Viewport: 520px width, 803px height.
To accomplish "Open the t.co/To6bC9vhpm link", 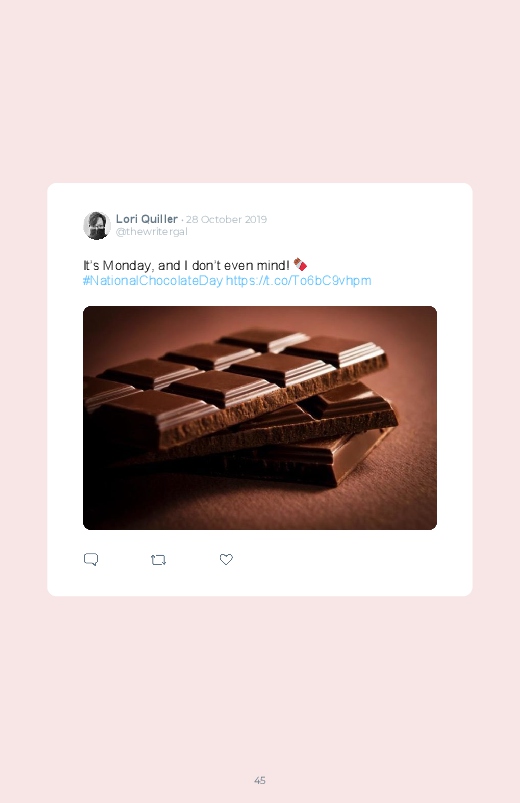I will coord(299,281).
